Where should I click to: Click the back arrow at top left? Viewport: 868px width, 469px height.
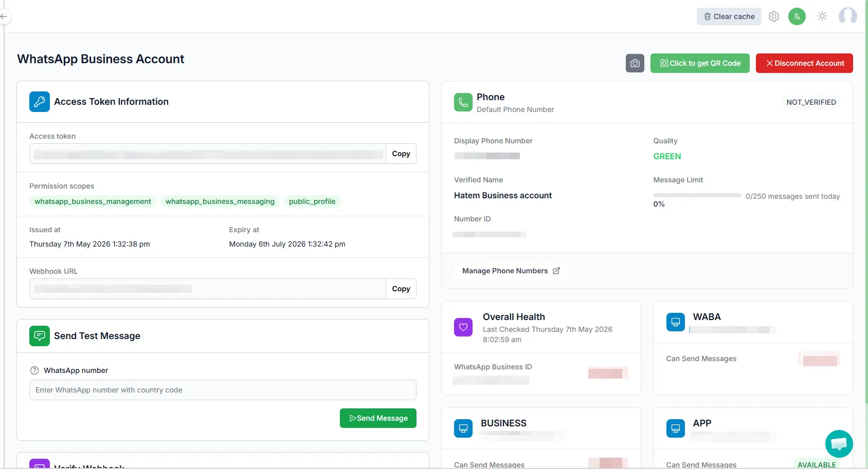(x=4, y=16)
